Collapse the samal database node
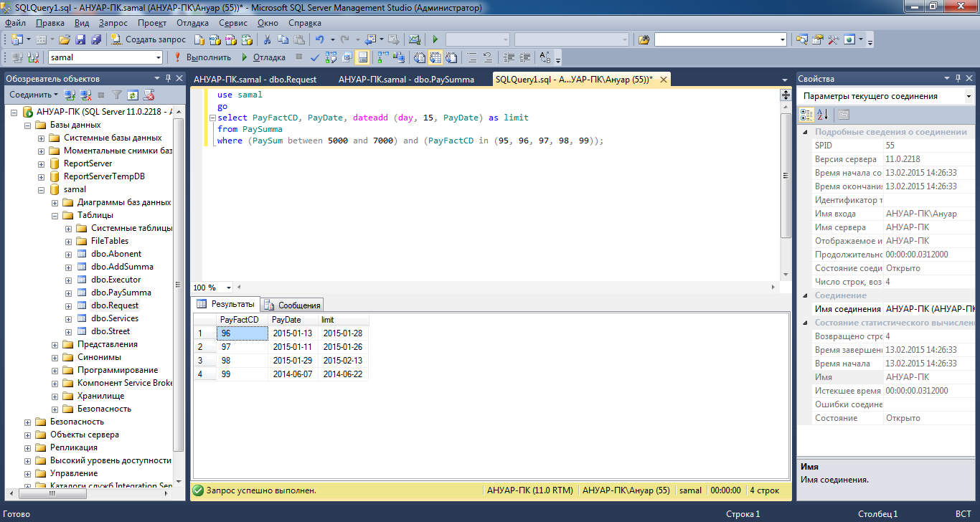Image resolution: width=980 pixels, height=522 pixels. 42,189
